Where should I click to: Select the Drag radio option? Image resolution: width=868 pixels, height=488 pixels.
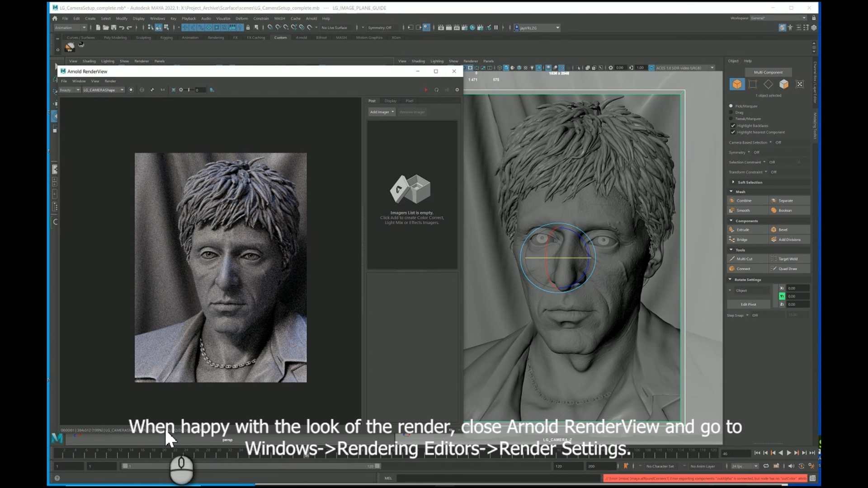click(x=731, y=113)
